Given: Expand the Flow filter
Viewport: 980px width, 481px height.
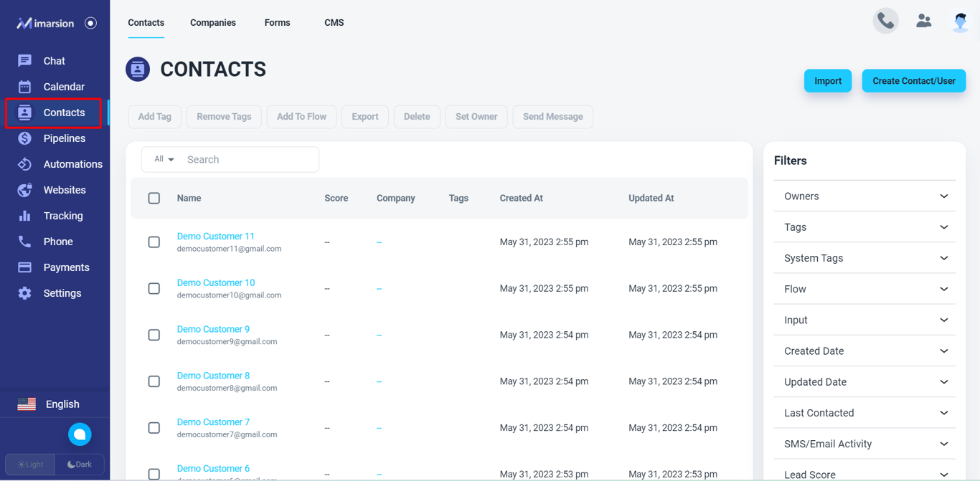Looking at the screenshot, I should point(865,289).
